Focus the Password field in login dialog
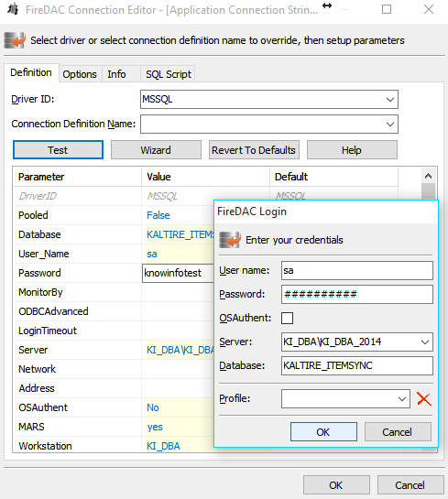This screenshot has height=499, width=448. point(357,294)
